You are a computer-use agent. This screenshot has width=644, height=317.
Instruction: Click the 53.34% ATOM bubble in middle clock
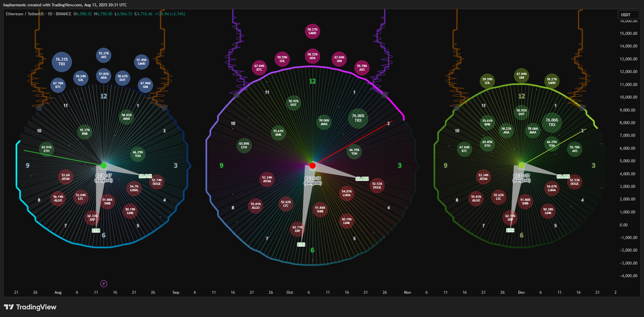click(267, 179)
